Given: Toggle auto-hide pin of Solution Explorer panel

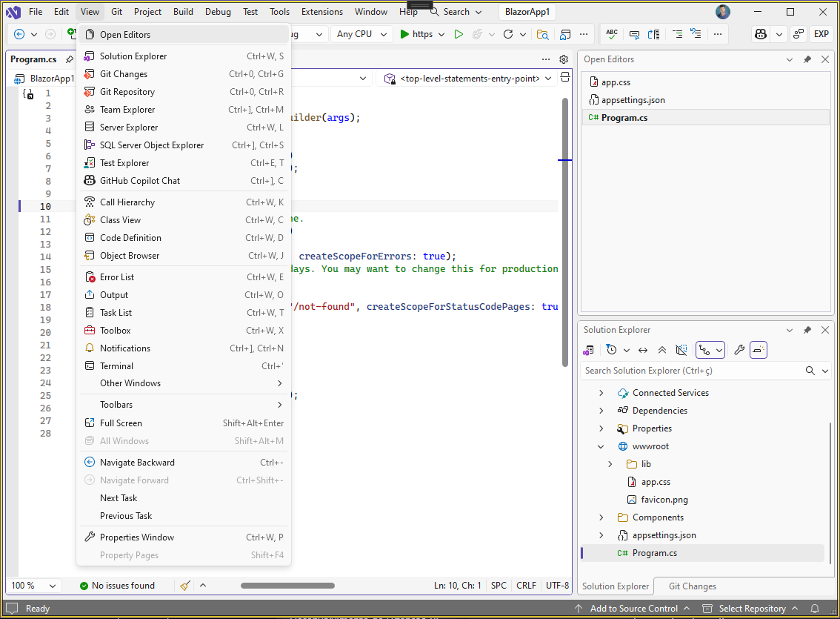Looking at the screenshot, I should 807,330.
